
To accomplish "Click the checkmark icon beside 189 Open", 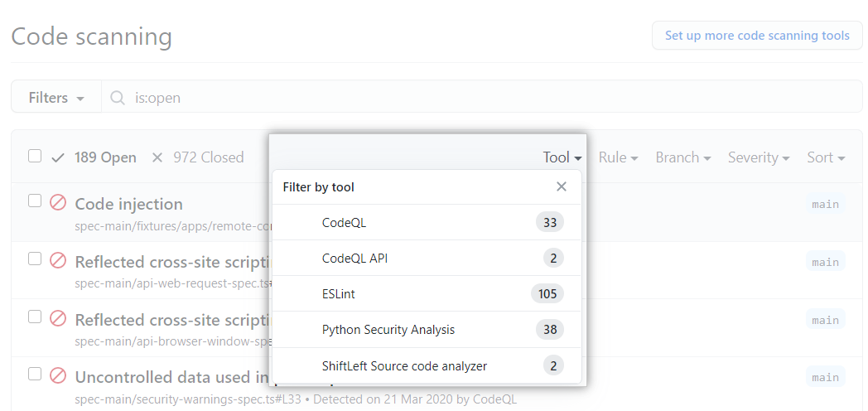I will pyautogui.click(x=58, y=157).
